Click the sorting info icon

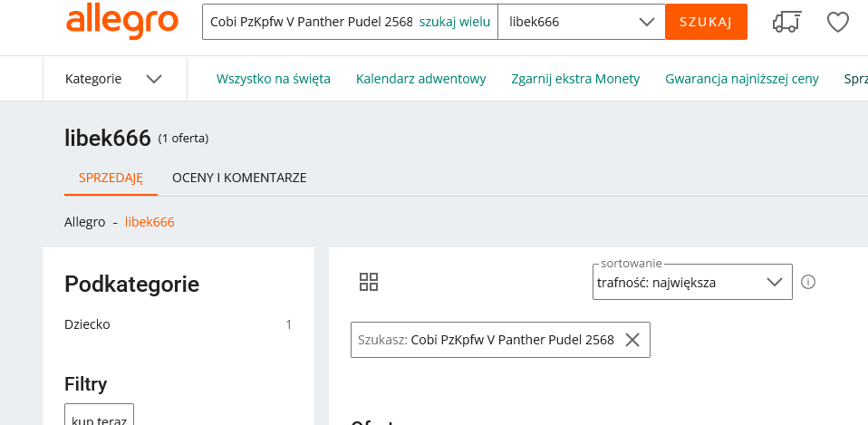809,282
